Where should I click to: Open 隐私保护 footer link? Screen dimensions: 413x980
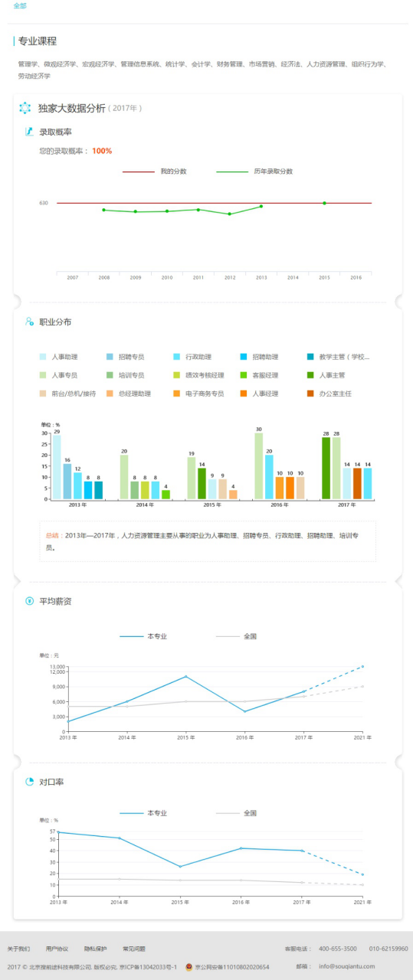(96, 949)
